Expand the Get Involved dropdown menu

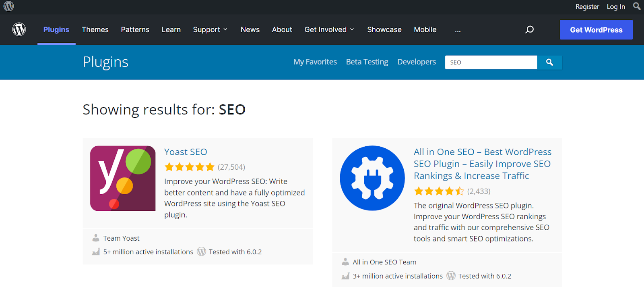point(329,29)
